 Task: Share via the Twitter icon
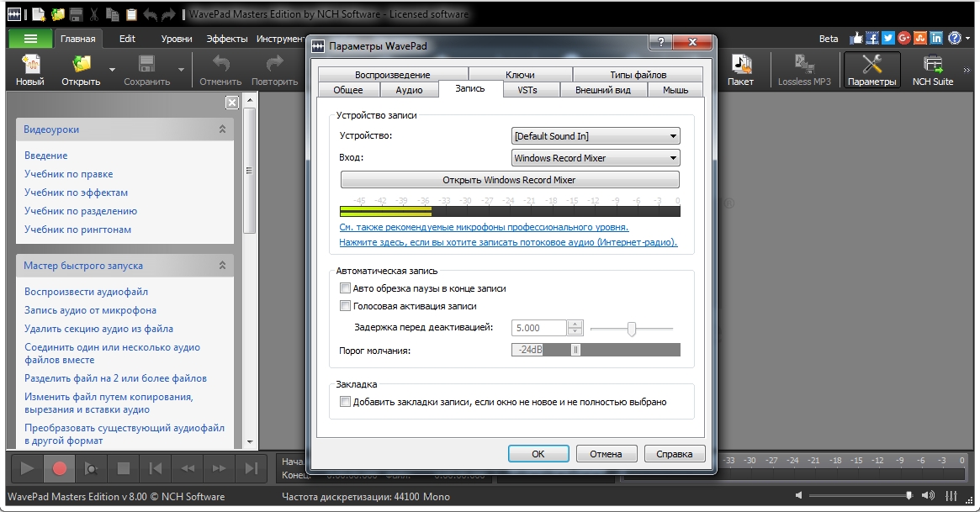pyautogui.click(x=888, y=38)
